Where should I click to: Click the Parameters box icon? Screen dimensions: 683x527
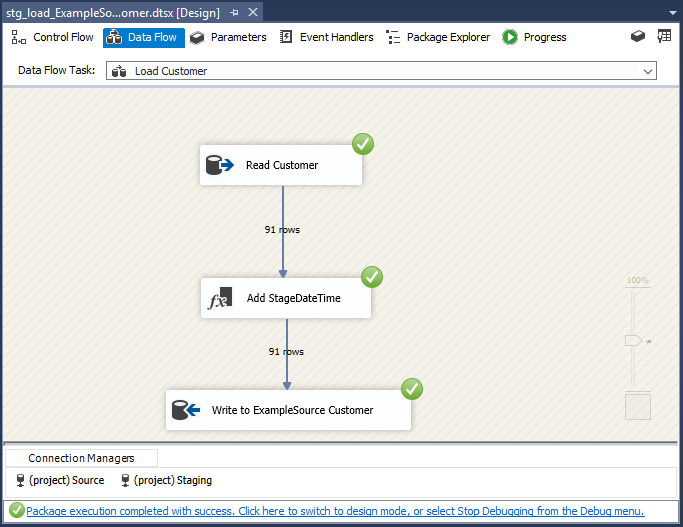197,38
